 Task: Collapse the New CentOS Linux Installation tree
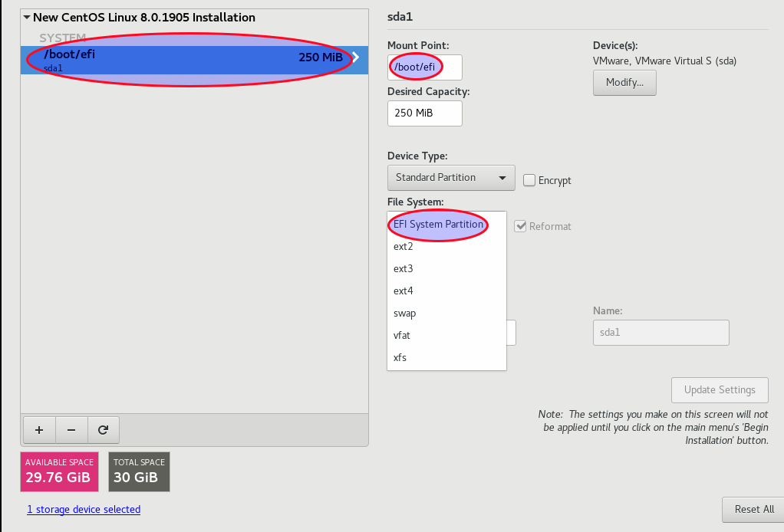pos(27,18)
